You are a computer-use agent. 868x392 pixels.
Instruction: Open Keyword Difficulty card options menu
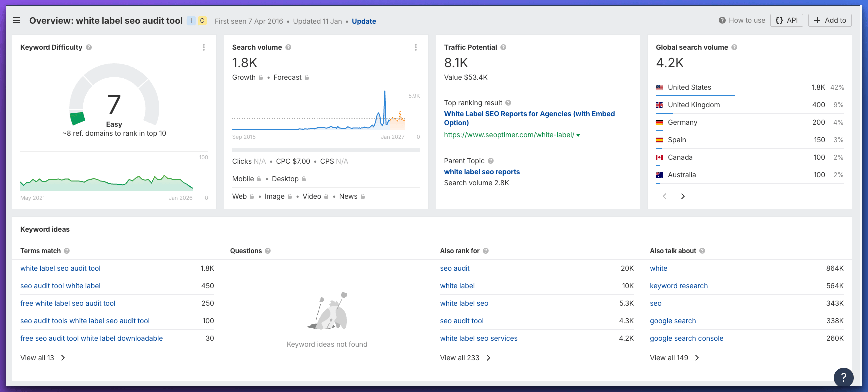coord(204,47)
